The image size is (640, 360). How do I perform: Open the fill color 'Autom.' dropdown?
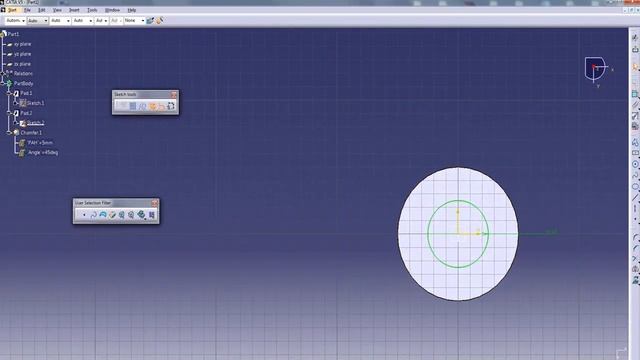[x=16, y=20]
